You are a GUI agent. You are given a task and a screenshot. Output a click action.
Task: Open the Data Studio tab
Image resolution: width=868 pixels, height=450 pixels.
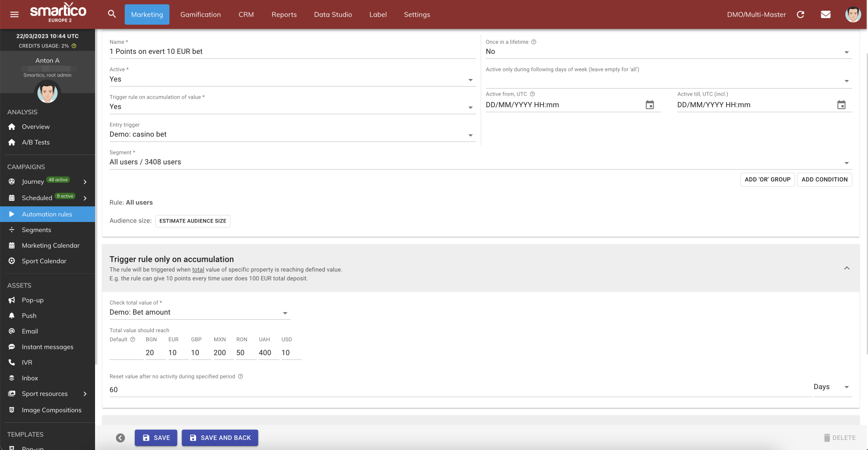(333, 15)
